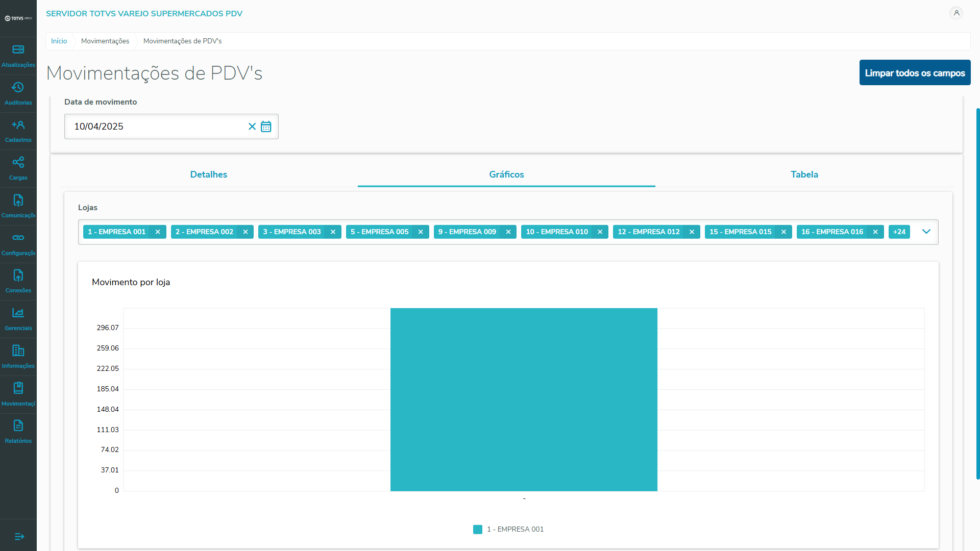980x551 pixels.
Task: Open the Relatórios document icon
Action: pos(18,426)
